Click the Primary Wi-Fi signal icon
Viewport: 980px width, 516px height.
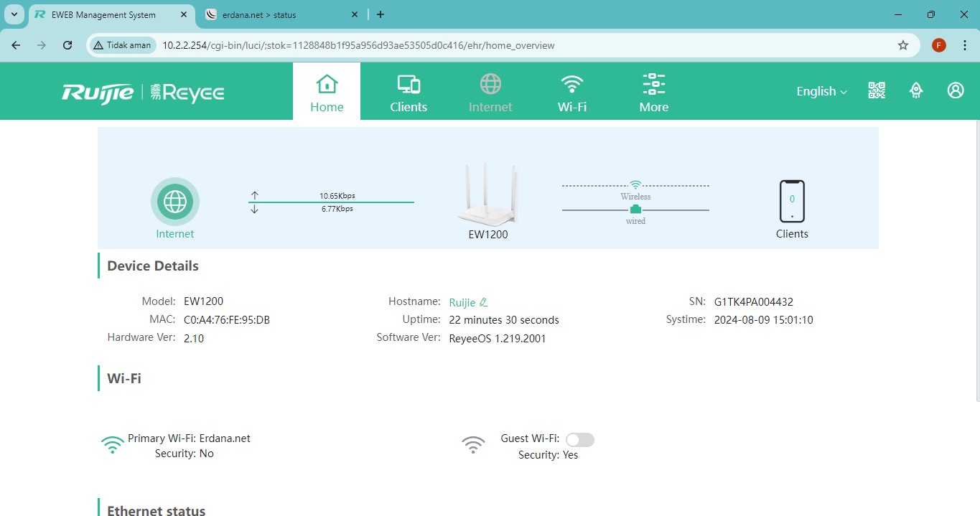pos(113,445)
